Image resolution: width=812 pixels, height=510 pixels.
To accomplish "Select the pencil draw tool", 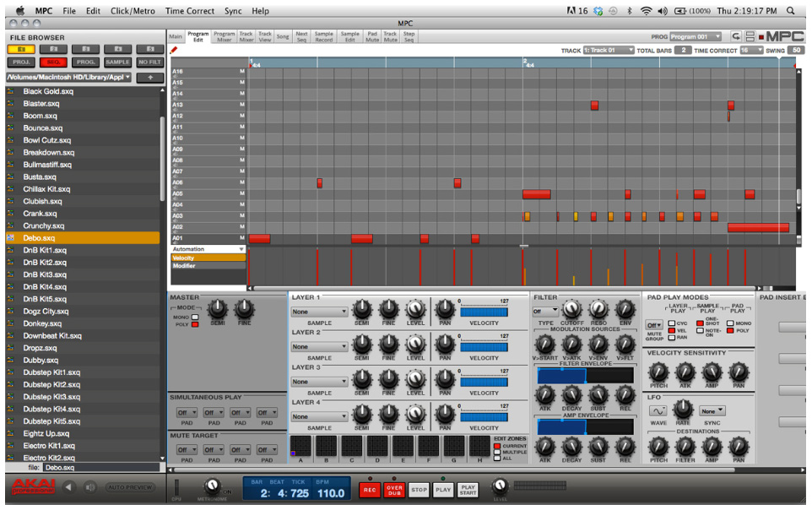I will [174, 50].
